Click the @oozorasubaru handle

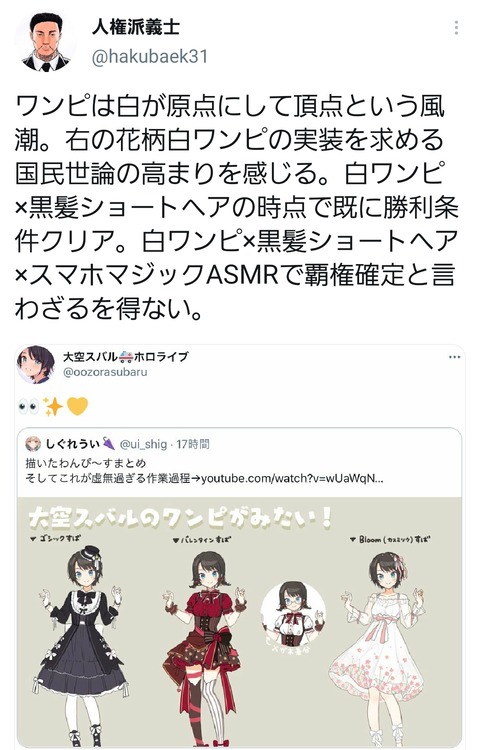105,372
